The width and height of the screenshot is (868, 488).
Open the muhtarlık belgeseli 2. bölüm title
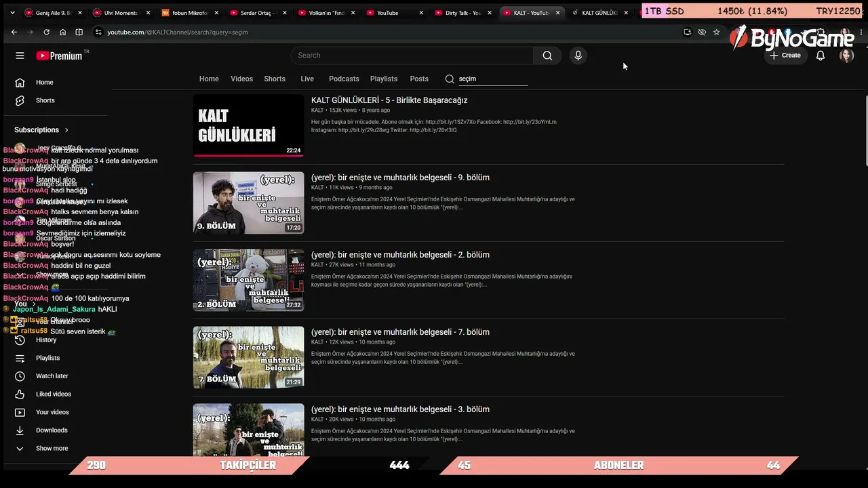[x=400, y=255]
